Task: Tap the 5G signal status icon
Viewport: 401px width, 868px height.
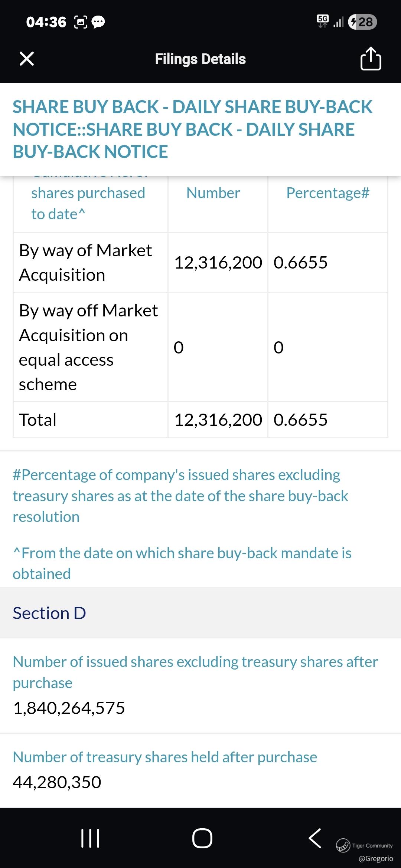Action: click(323, 21)
